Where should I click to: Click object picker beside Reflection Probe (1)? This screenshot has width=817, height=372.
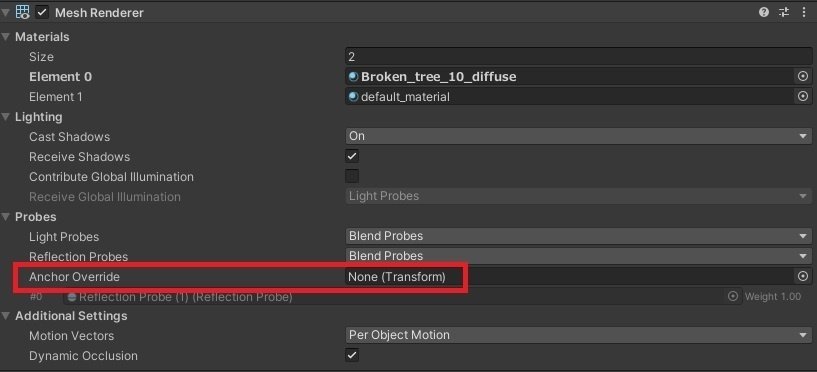tap(733, 296)
